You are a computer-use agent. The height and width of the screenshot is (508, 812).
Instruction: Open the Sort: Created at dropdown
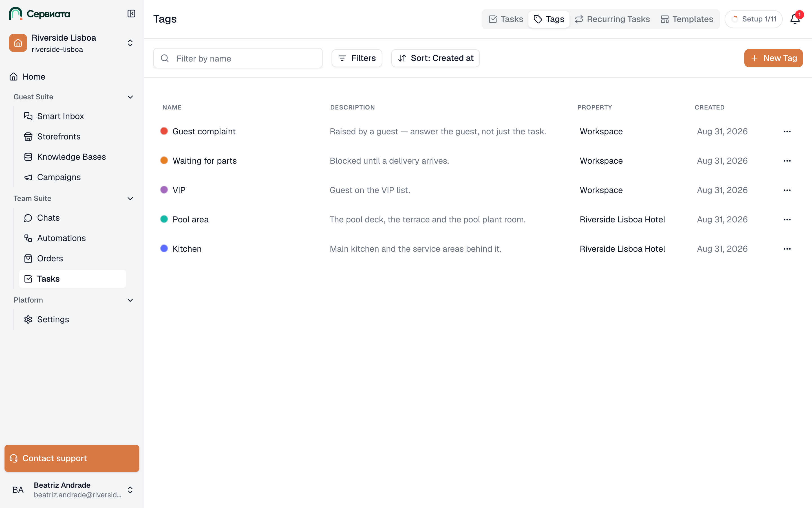435,58
